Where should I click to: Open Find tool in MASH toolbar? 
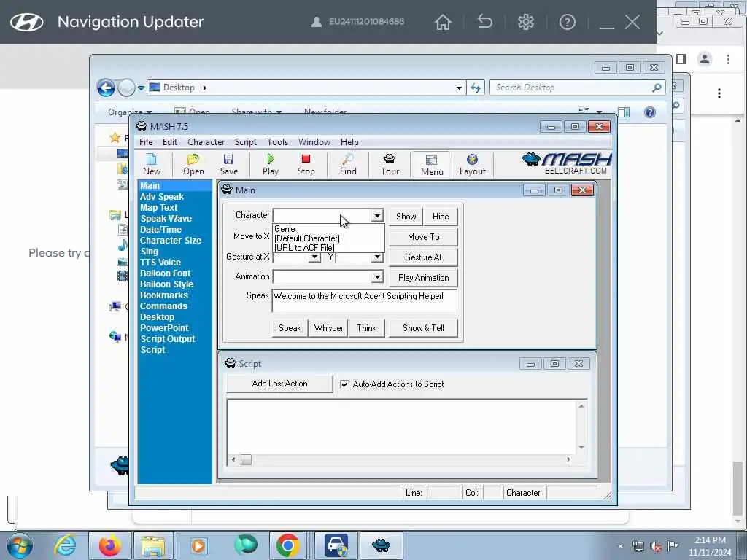point(348,164)
